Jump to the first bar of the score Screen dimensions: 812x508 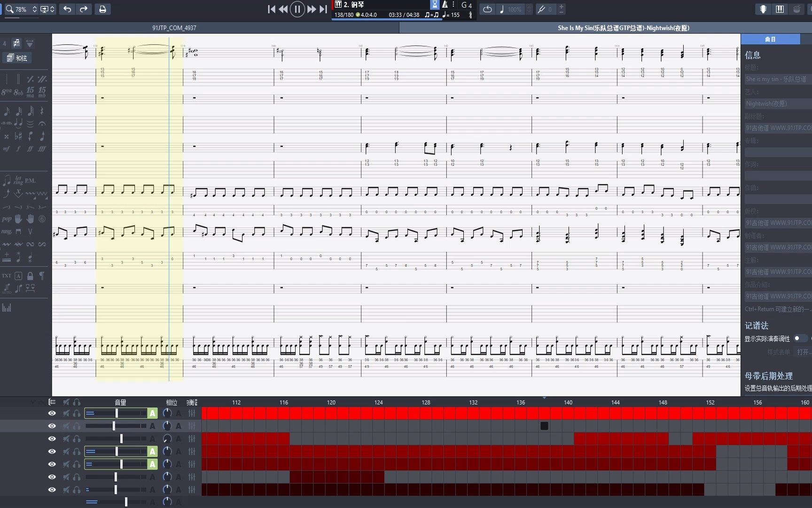271,9
